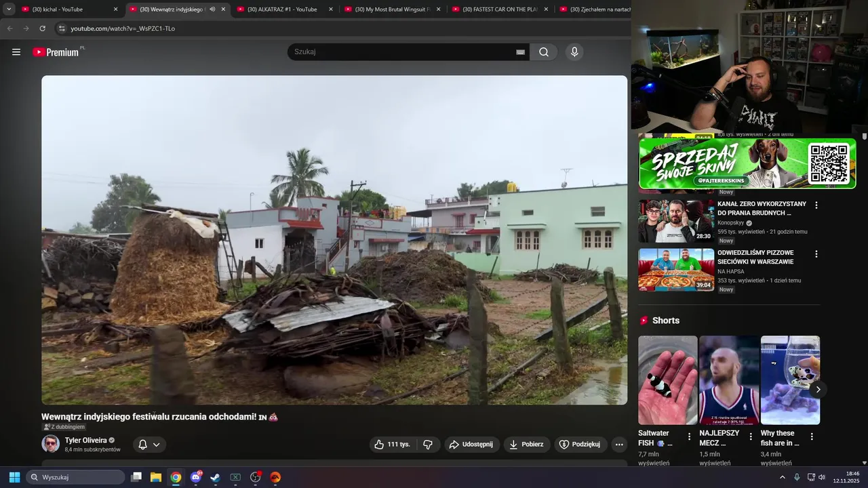Click the youtube.com address bar URL
Viewport: 868px width, 488px height.
point(123,28)
